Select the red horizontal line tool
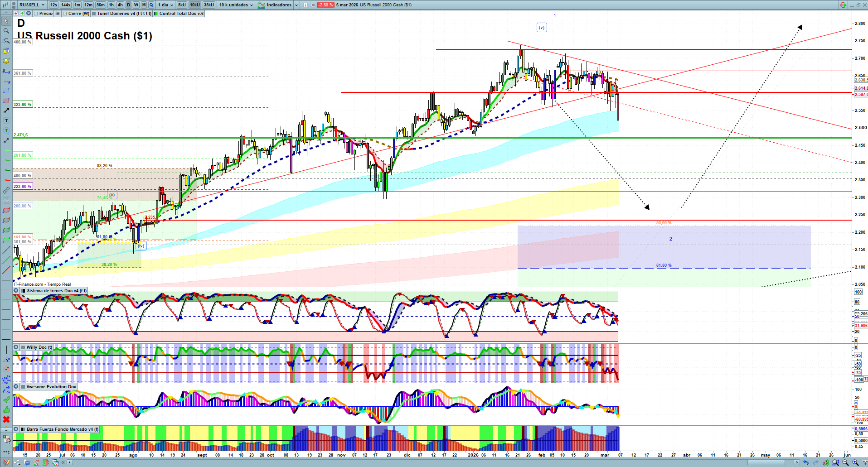868x467 pixels. [6, 320]
